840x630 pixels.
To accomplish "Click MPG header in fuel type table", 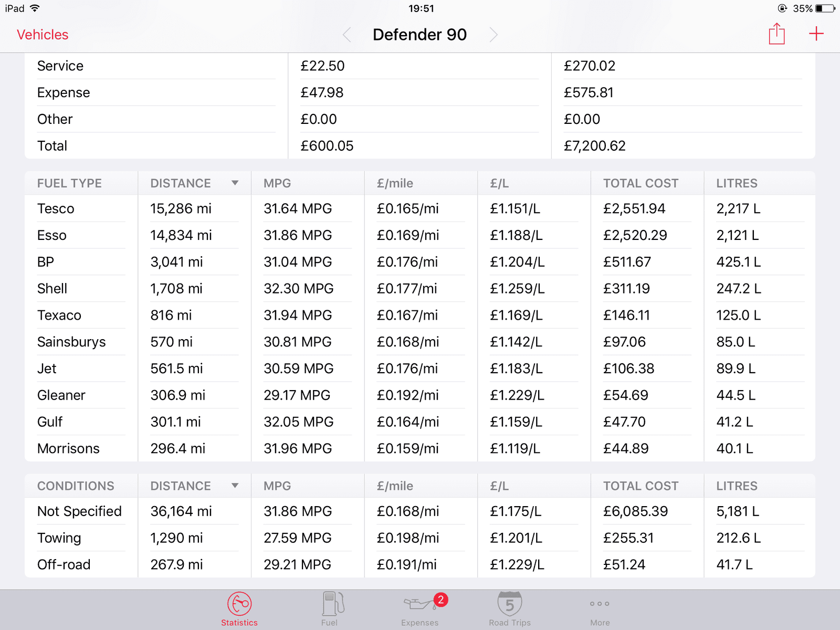I will pos(277,183).
